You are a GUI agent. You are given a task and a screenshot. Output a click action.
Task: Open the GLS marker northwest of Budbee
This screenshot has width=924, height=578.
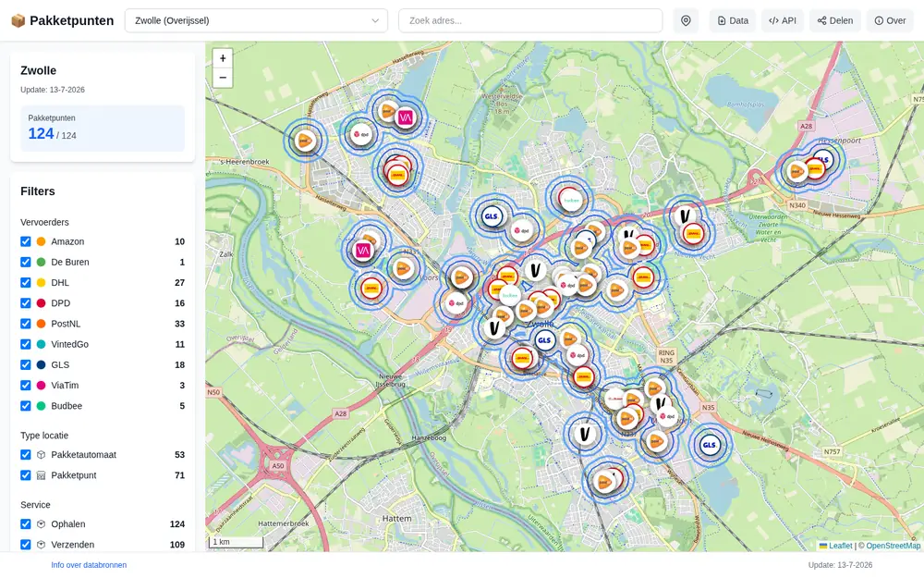pos(491,215)
